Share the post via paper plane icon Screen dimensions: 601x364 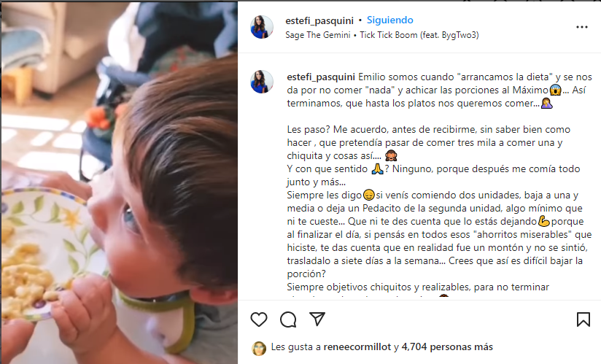coord(317,320)
